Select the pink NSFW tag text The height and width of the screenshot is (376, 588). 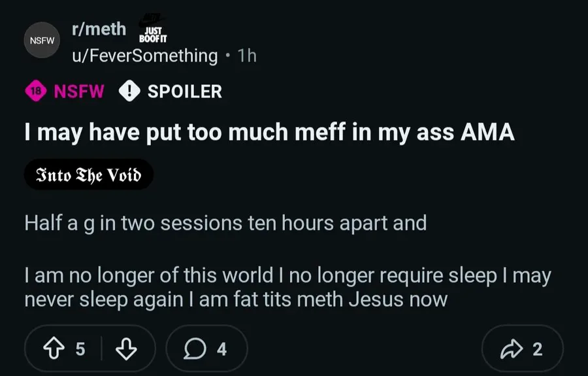(79, 92)
